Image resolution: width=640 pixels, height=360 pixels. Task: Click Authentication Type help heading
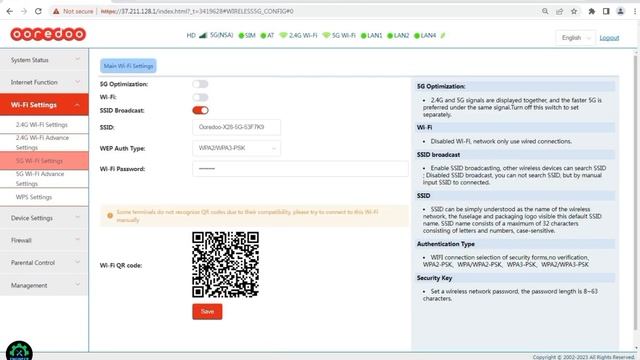(446, 244)
